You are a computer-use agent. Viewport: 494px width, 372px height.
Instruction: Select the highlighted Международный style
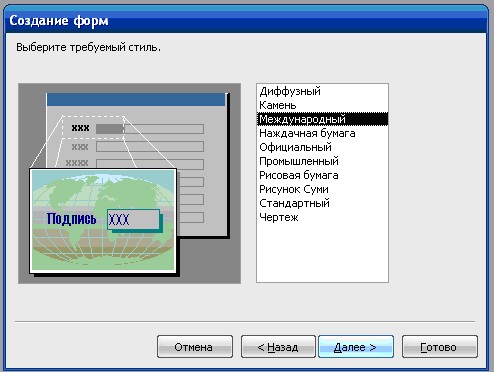point(322,119)
